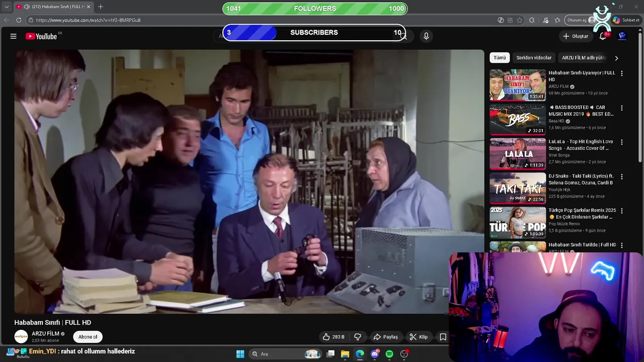
Task: Open DJ Snake Taki Taki thumbnail
Action: [x=518, y=189]
